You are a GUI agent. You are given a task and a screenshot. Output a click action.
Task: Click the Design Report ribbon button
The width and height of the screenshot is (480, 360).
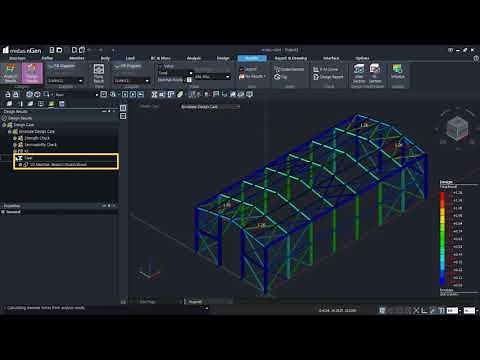pyautogui.click(x=328, y=77)
